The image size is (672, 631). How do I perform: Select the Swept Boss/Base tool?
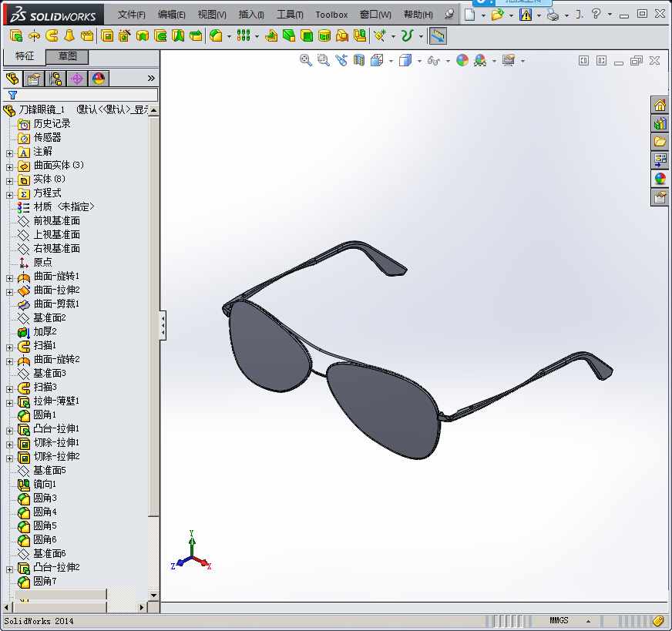(x=52, y=36)
